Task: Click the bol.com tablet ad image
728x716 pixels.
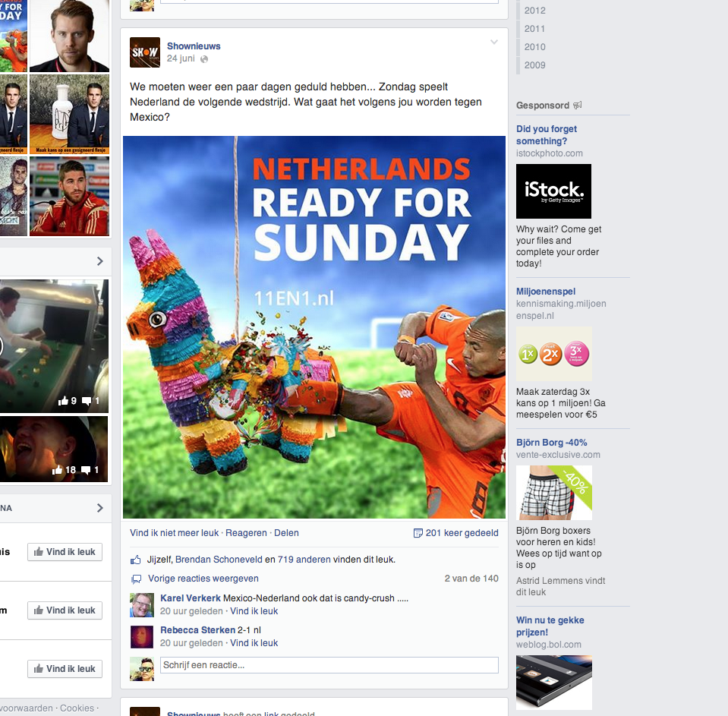Action: point(554,683)
